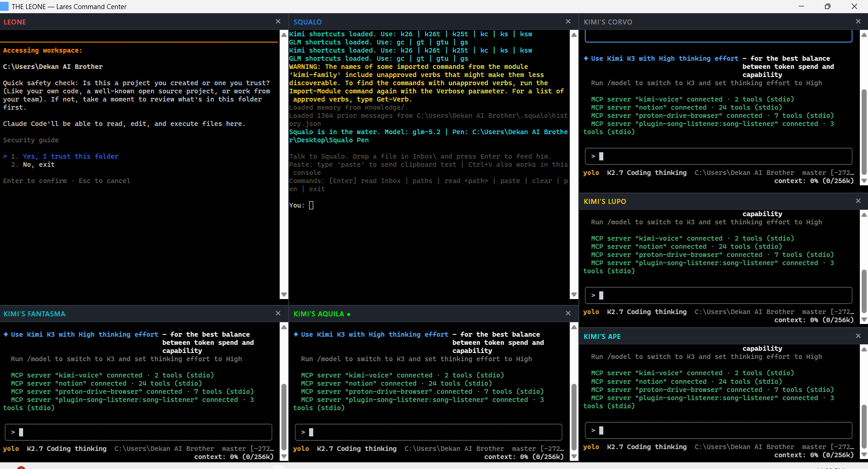This screenshot has width=868, height=469.
Task: Click 'K2.7 Coding thinking' in KIMI'S LUPO status
Action: coord(647,312)
